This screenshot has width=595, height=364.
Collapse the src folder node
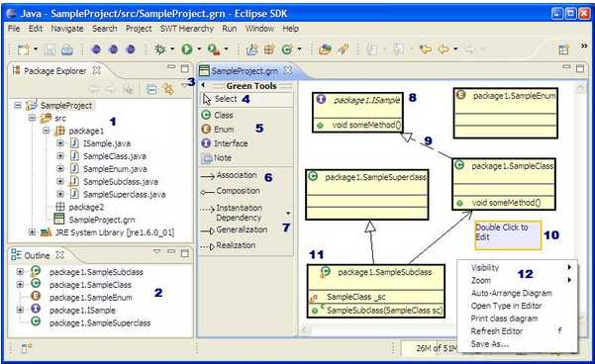pyautogui.click(x=32, y=118)
